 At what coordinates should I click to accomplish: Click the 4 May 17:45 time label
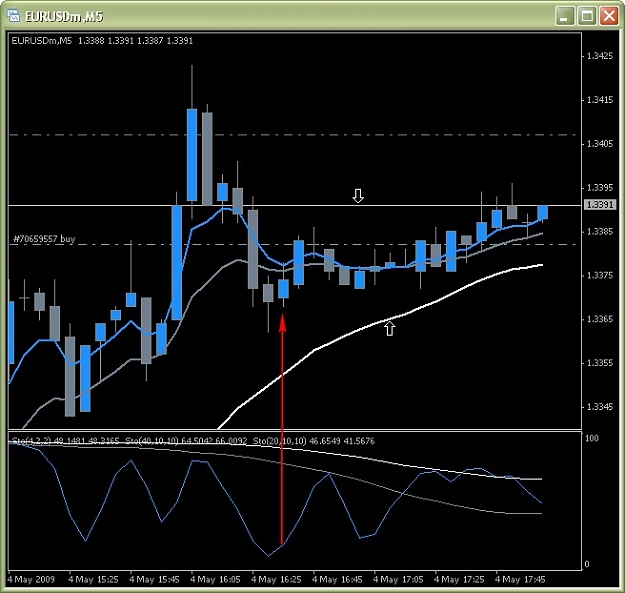(520, 579)
